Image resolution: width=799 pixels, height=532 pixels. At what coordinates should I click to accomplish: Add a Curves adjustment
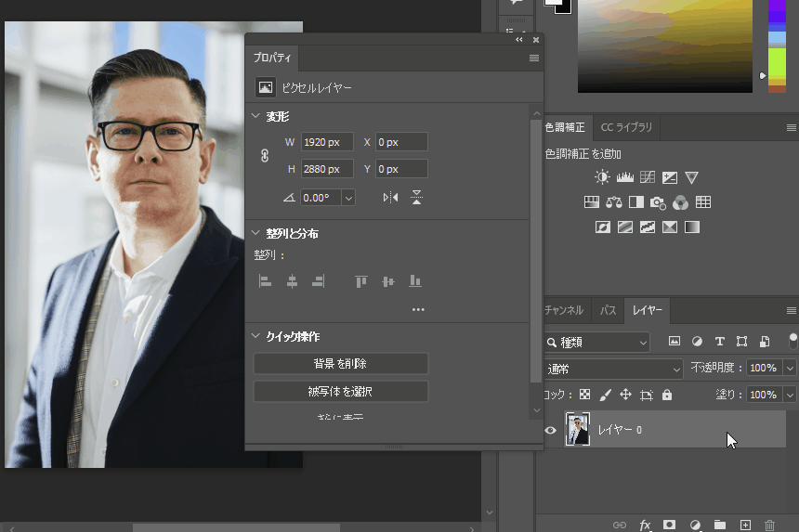point(648,177)
